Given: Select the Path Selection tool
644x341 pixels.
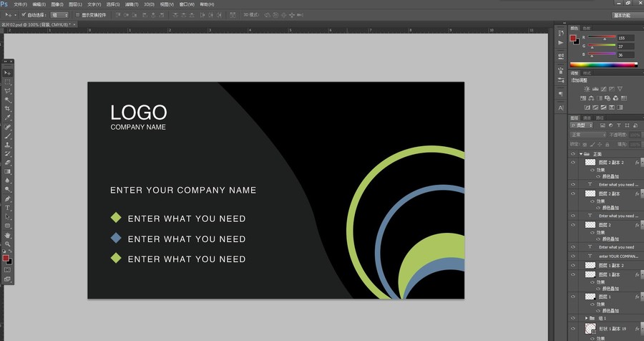Looking at the screenshot, I should tap(7, 217).
